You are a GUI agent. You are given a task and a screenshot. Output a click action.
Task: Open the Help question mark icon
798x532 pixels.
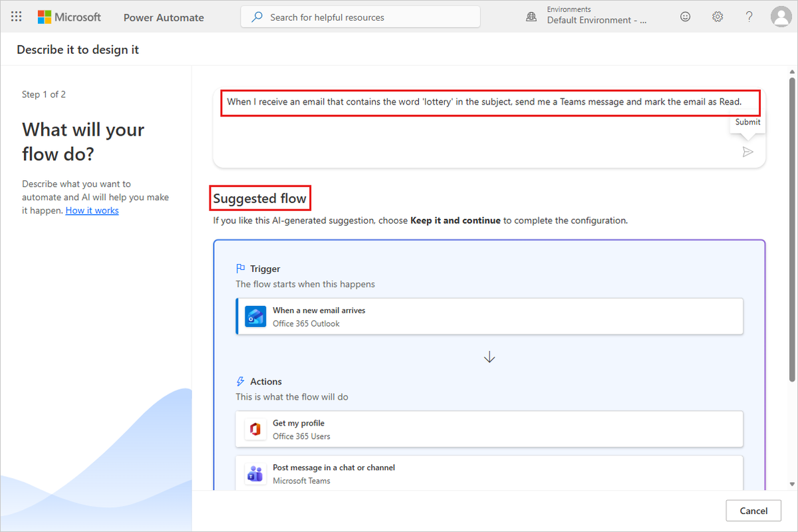click(749, 17)
